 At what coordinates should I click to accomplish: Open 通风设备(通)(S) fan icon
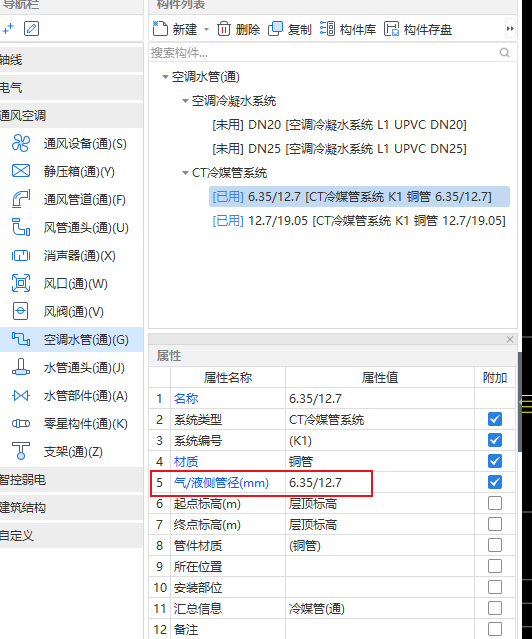(x=21, y=143)
